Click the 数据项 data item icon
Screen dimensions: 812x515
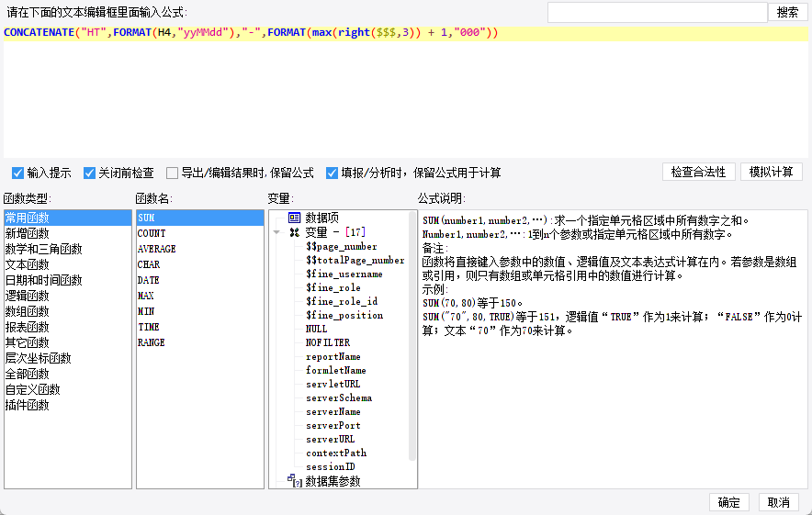point(294,218)
